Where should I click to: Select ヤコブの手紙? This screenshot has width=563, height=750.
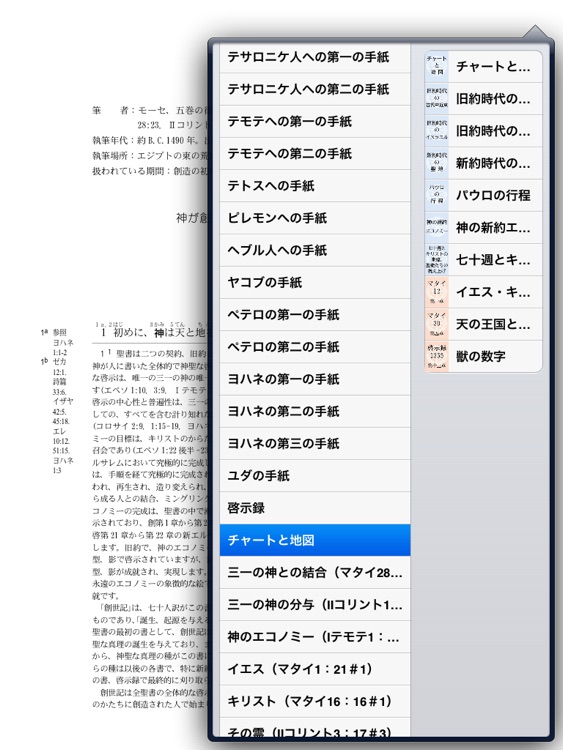(315, 283)
